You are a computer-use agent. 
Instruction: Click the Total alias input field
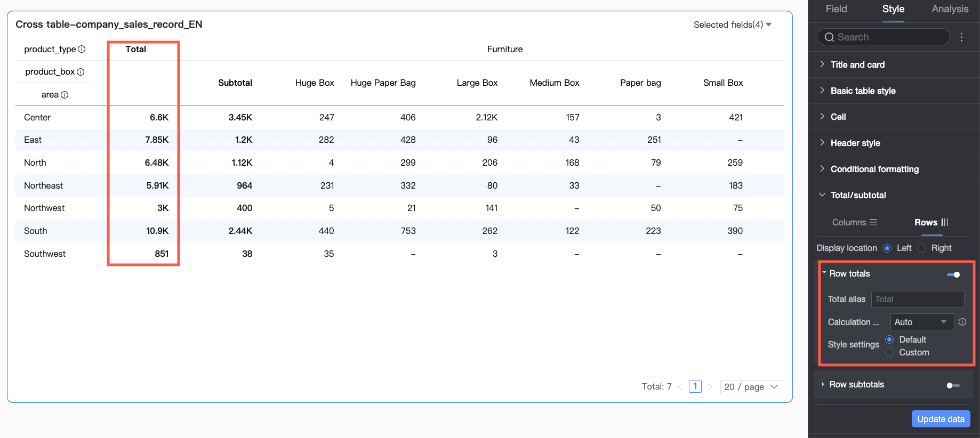point(917,299)
